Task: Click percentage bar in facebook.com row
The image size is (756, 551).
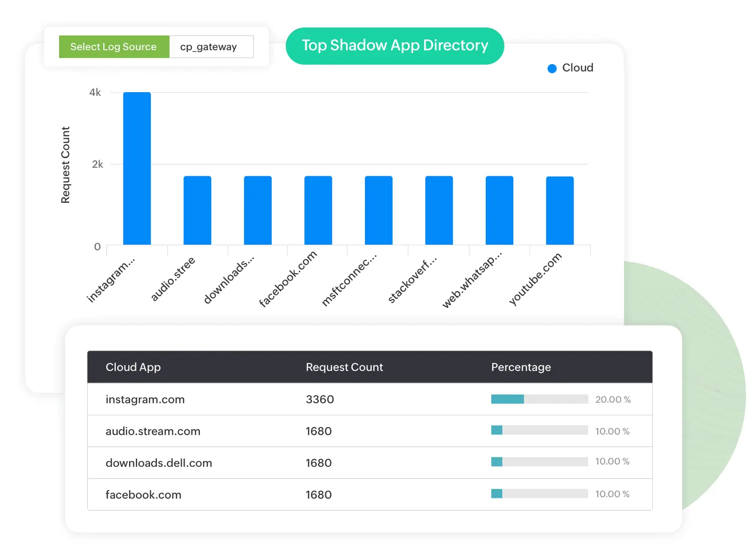Action: (539, 494)
